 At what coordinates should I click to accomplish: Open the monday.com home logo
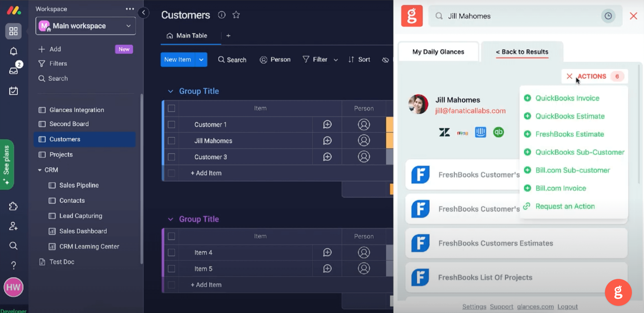click(14, 11)
